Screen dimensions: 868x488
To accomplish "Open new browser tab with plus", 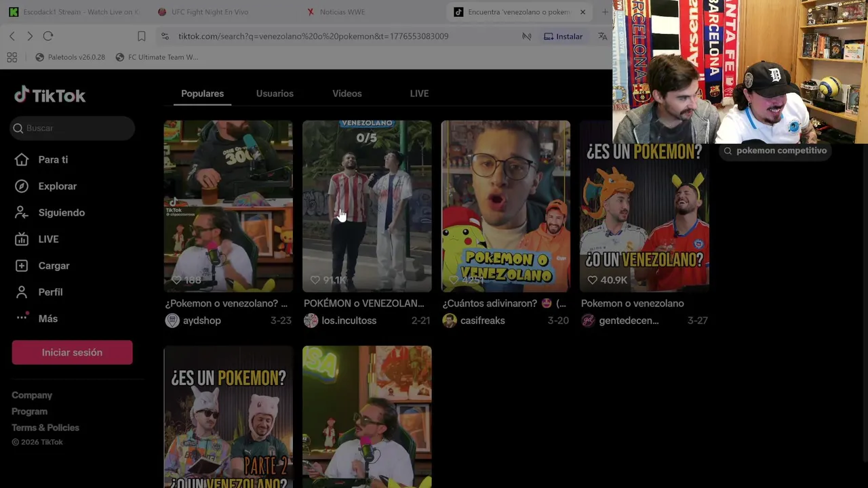I will [605, 12].
